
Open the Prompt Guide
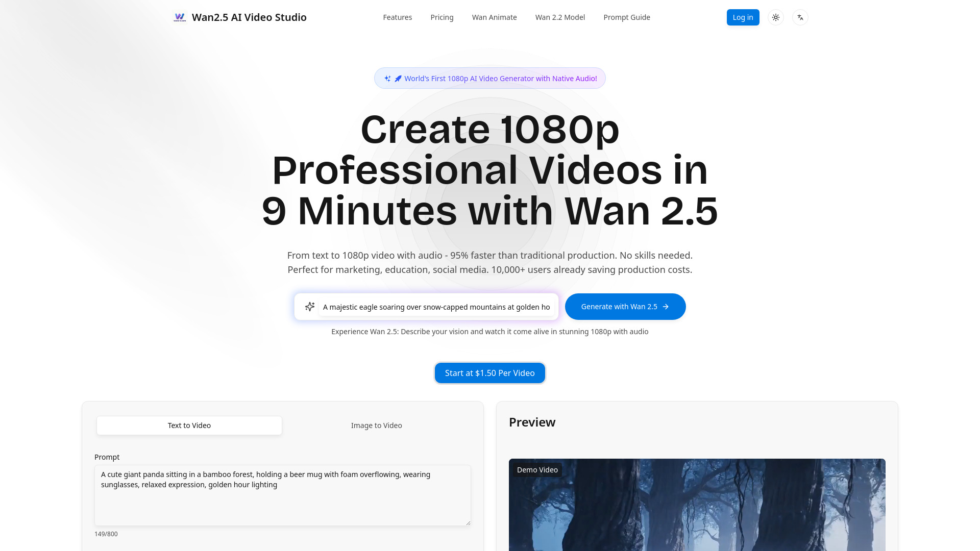(x=626, y=17)
